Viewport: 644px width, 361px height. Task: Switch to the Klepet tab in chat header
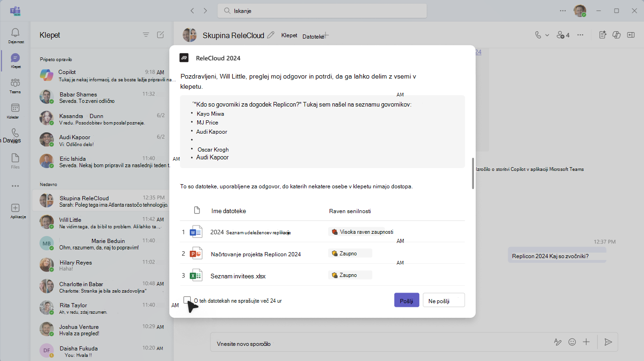[289, 35]
